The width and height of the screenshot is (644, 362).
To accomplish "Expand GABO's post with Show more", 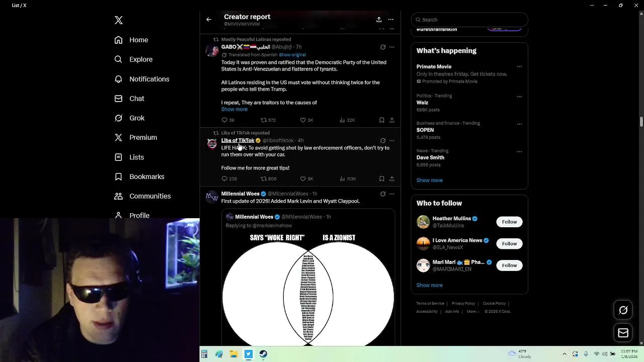I will [234, 109].
